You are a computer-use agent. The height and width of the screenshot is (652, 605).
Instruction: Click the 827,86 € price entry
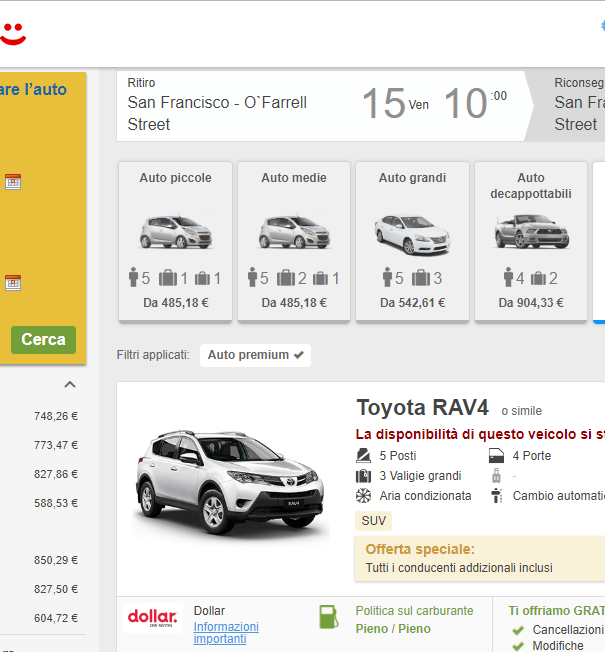click(x=56, y=474)
